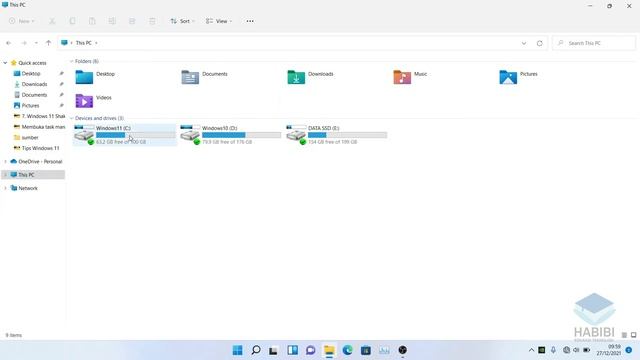The height and width of the screenshot is (360, 640).
Task: Show hidden tray icons chevron
Action: 531,350
